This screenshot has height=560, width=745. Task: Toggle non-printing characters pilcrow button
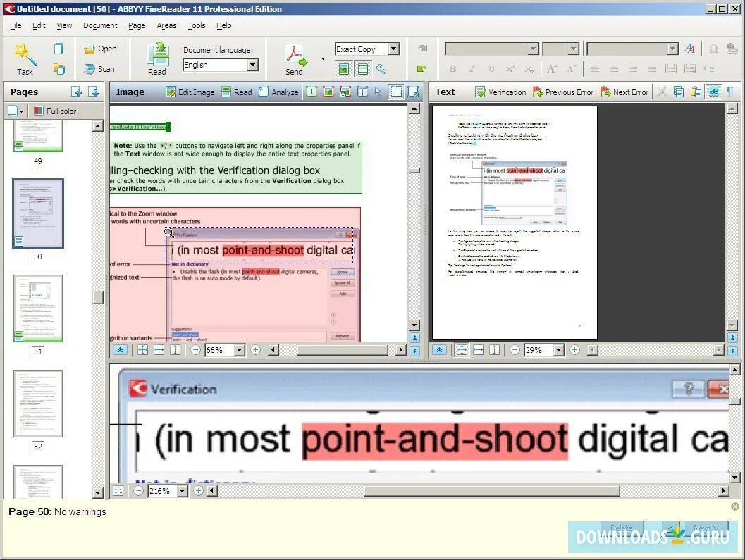(730, 92)
